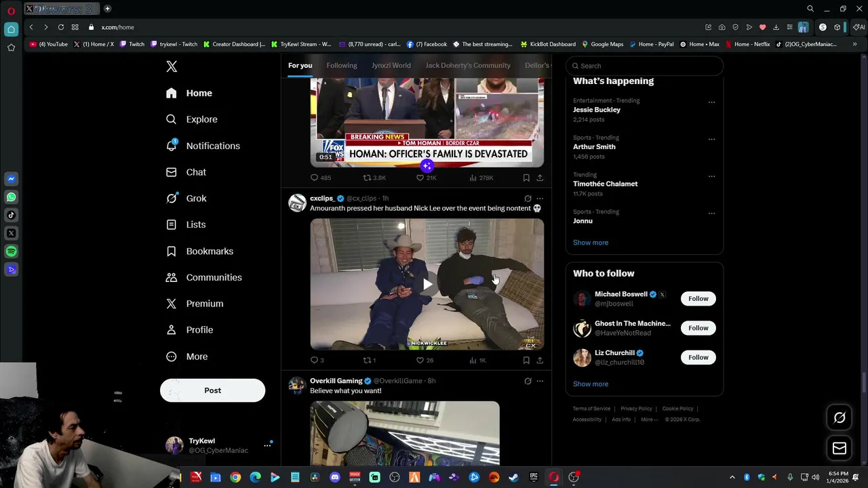Open Discord from the taskbar
The width and height of the screenshot is (868, 488).
[334, 477]
